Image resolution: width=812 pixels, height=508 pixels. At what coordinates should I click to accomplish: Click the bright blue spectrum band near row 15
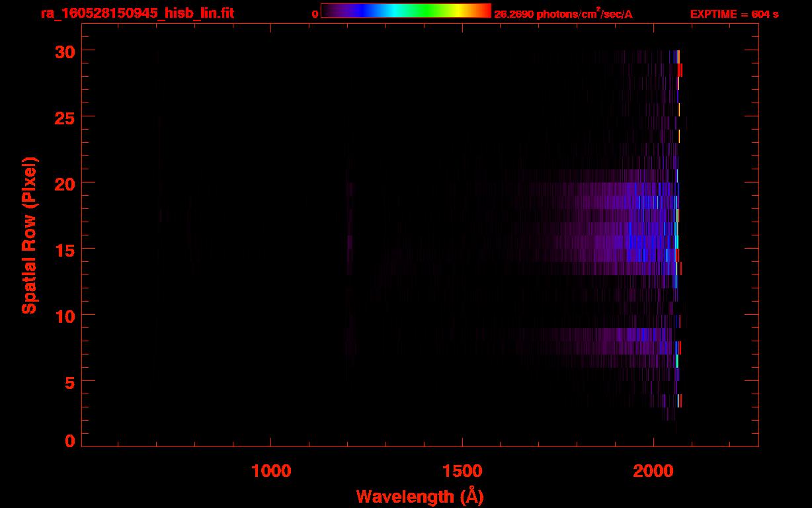(622, 248)
